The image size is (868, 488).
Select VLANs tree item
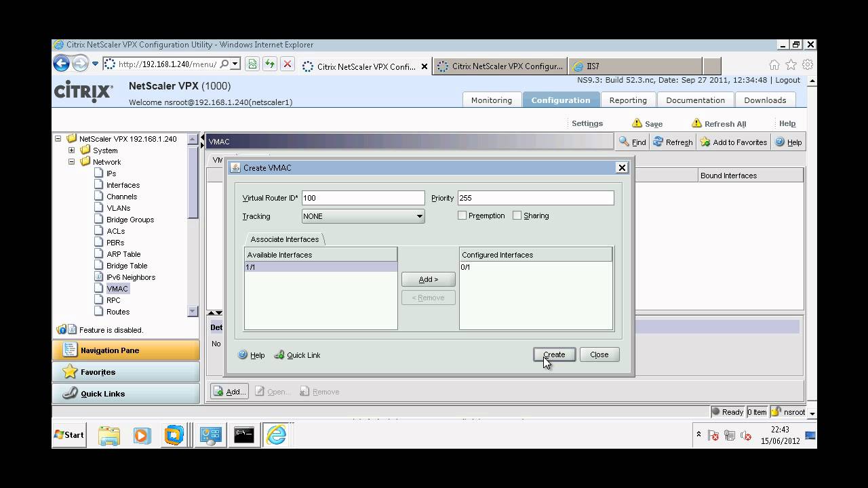click(118, 208)
